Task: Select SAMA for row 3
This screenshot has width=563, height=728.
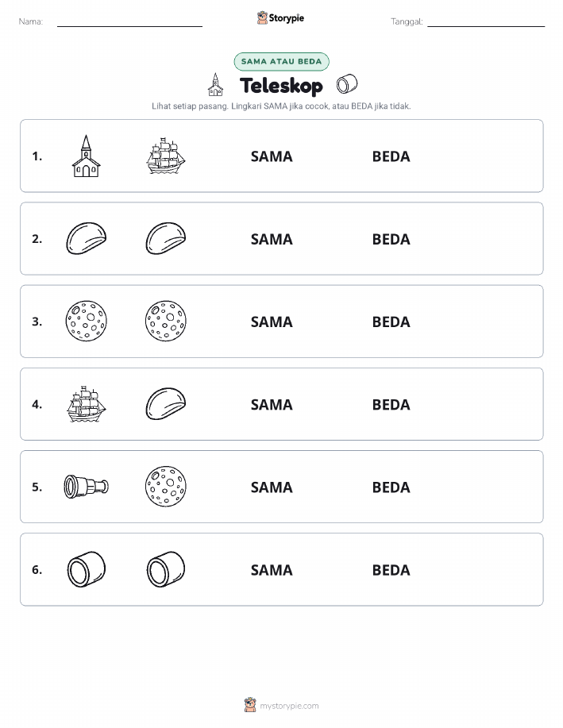Action: click(272, 322)
